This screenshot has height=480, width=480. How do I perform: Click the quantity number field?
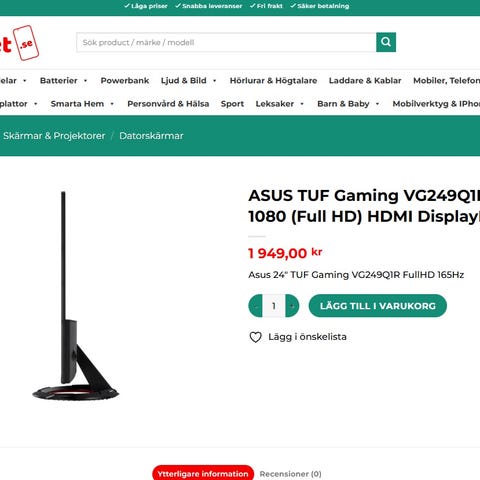[274, 306]
